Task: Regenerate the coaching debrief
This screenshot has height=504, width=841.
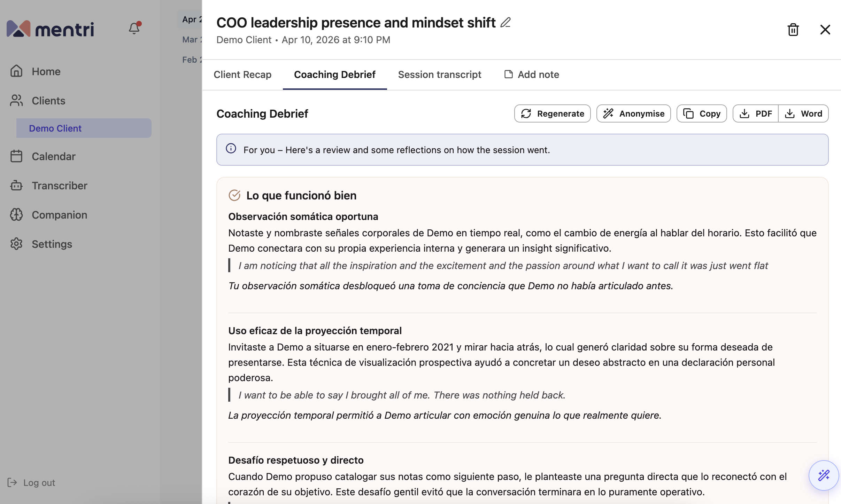Action: (552, 113)
